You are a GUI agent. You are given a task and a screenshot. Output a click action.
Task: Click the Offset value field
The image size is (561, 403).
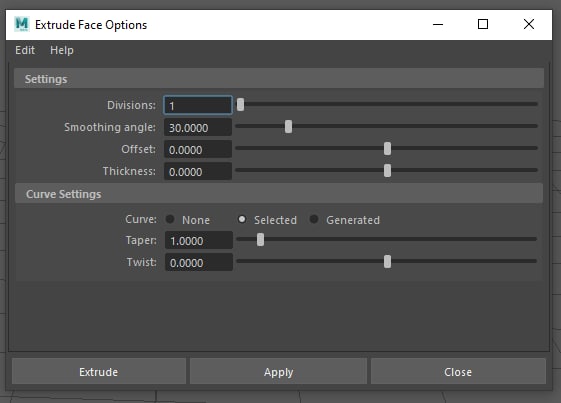point(198,149)
